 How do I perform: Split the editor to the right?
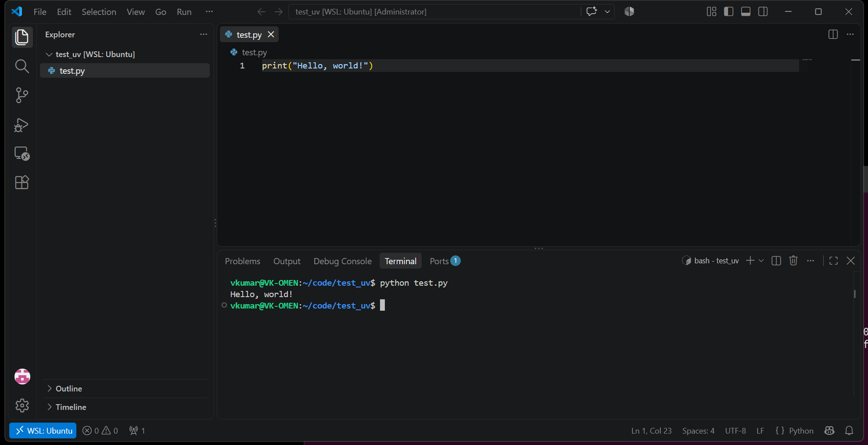(x=833, y=34)
